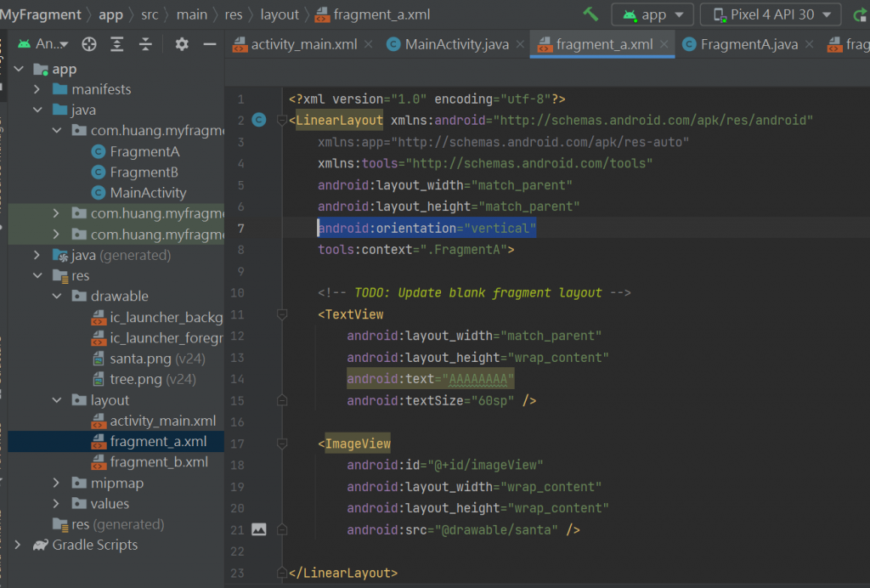Open the Pixel 4 API 30 device dropdown
Image resolution: width=870 pixels, height=588 pixels.
click(x=771, y=14)
